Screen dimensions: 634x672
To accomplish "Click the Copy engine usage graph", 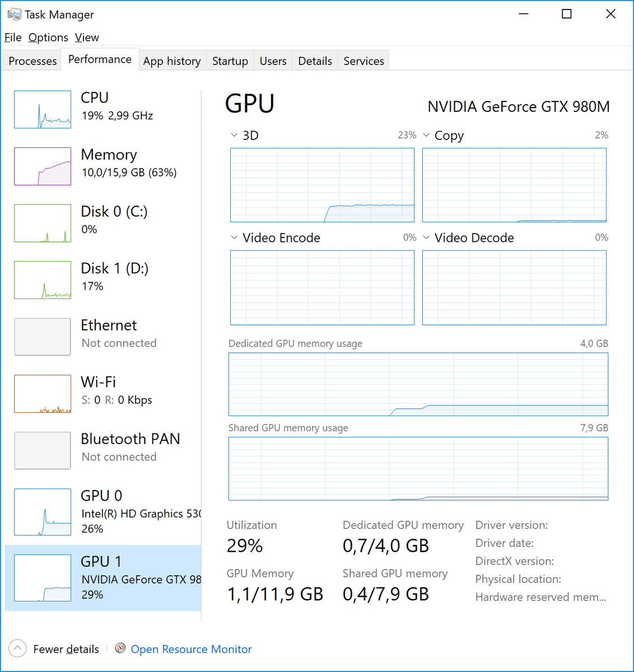I will (x=514, y=185).
